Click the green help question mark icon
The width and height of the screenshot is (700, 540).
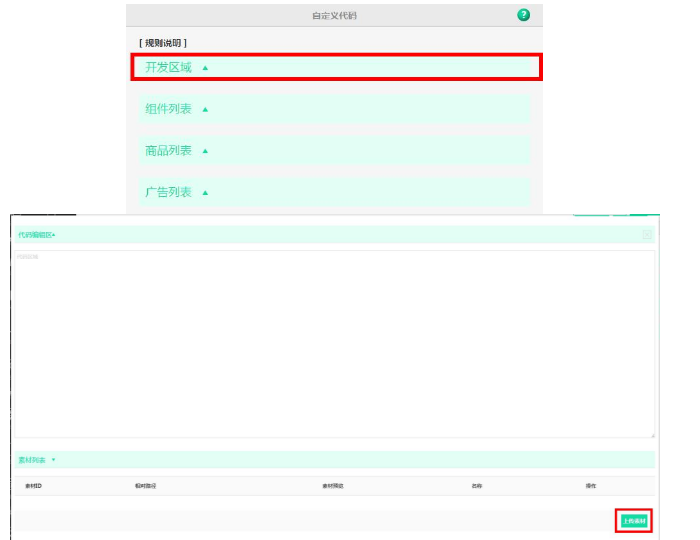[x=523, y=15]
